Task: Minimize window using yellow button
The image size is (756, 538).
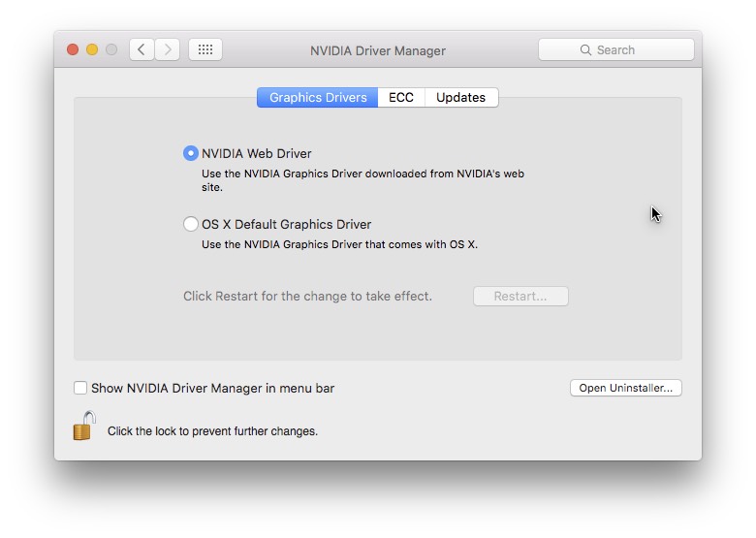Action: 92,49
